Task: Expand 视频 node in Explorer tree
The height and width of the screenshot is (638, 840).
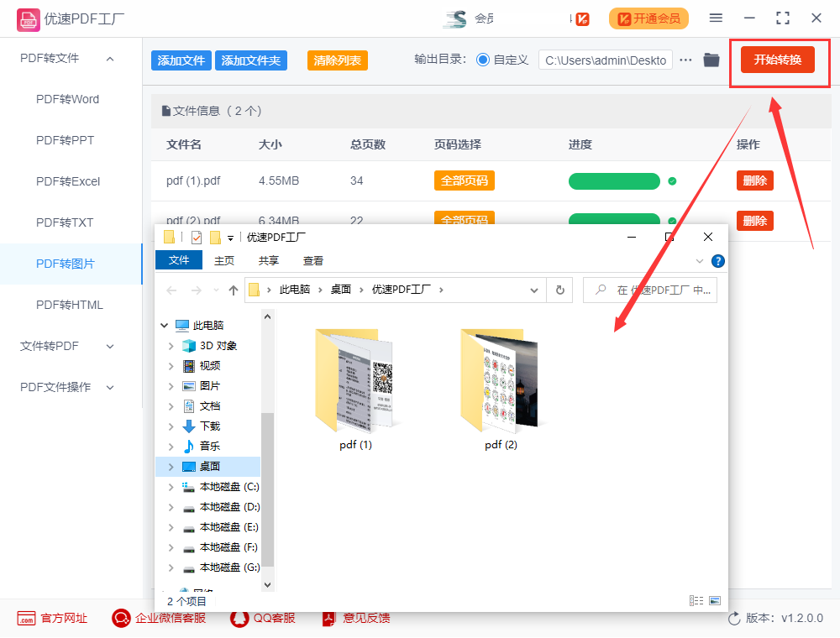Action: (171, 366)
